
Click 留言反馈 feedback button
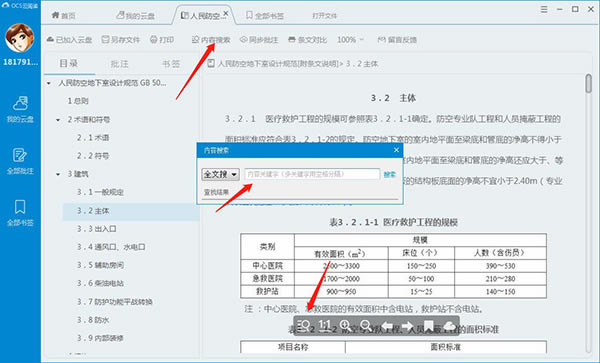tap(397, 40)
